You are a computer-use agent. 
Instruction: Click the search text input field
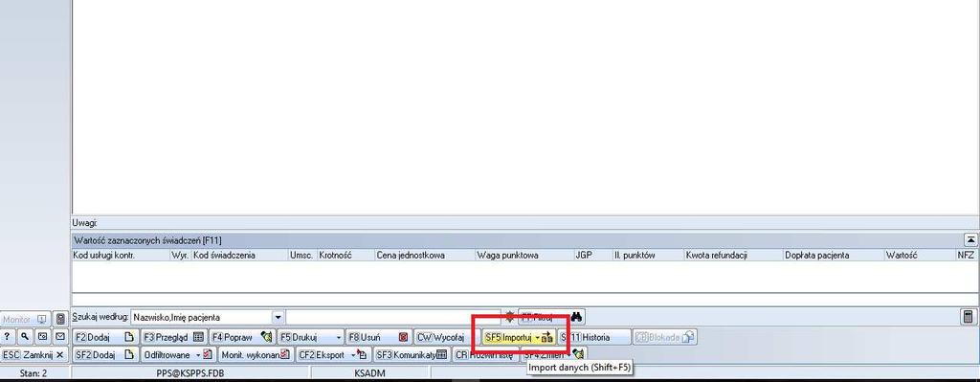393,317
